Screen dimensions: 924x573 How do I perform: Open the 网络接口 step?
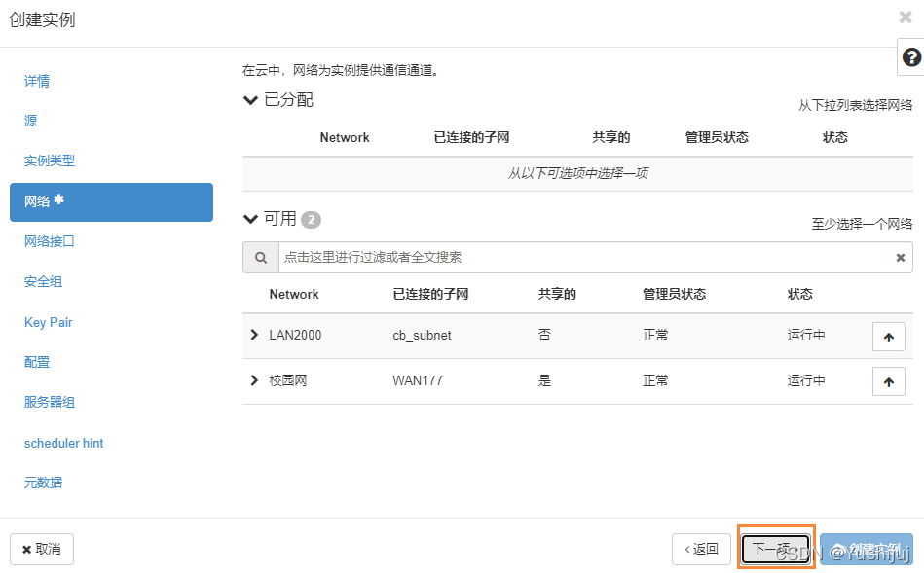coord(50,241)
